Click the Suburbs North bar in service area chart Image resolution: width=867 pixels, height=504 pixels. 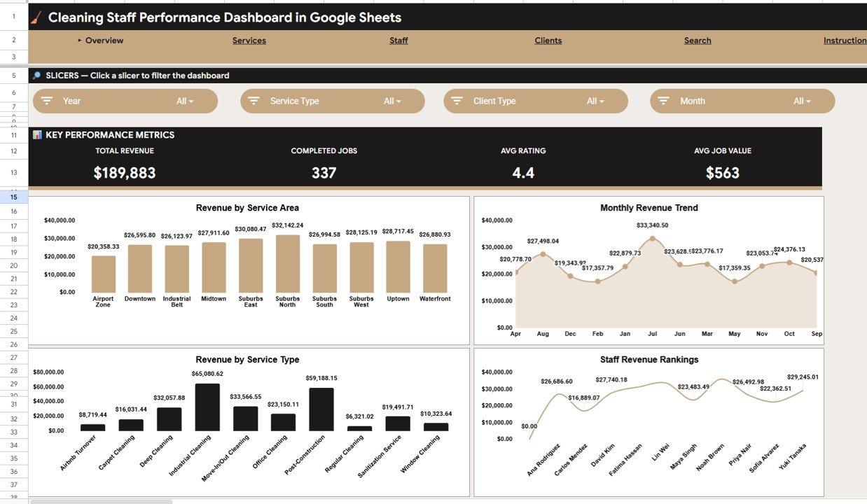click(x=288, y=264)
